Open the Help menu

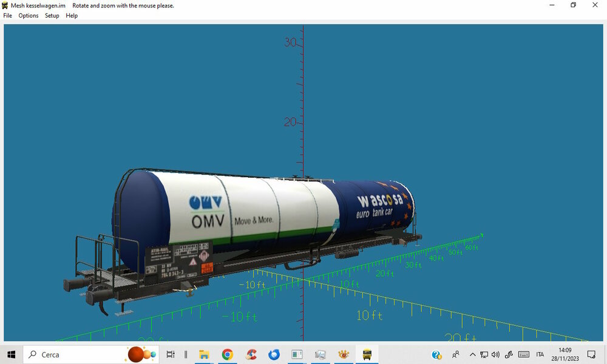coord(72,16)
